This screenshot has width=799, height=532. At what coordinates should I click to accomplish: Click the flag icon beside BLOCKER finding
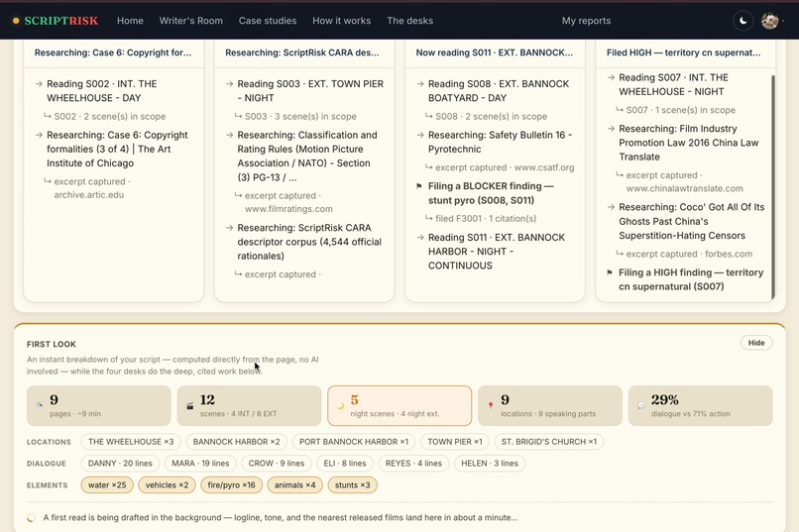click(x=419, y=186)
